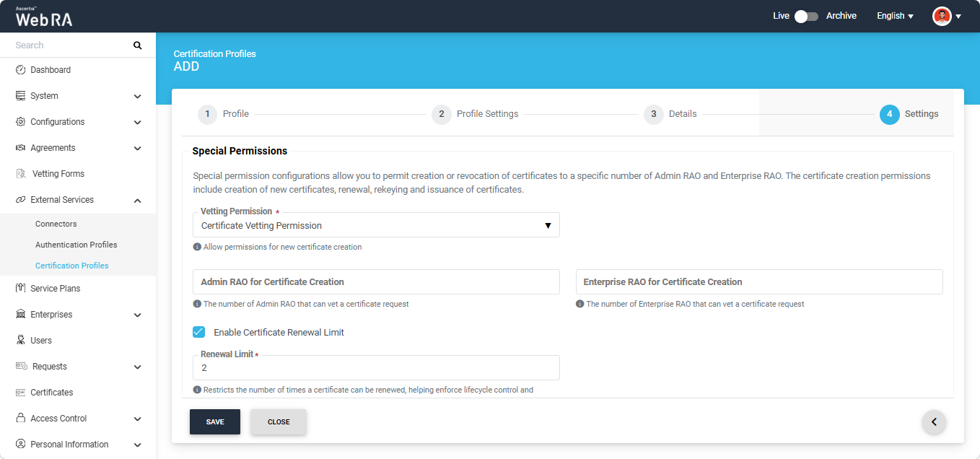Screen dimensions: 980x459
Task: Click the Ascertia WebRA logo
Action: point(44,16)
